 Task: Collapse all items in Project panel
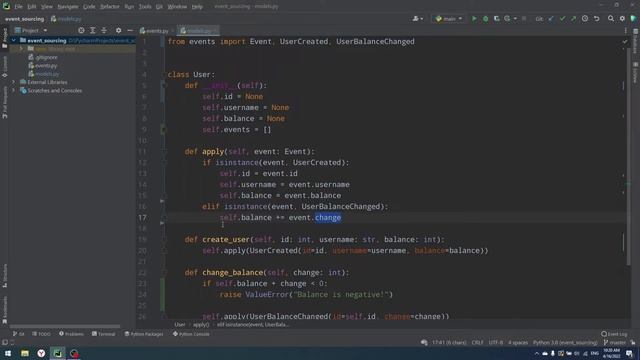[x=104, y=31]
